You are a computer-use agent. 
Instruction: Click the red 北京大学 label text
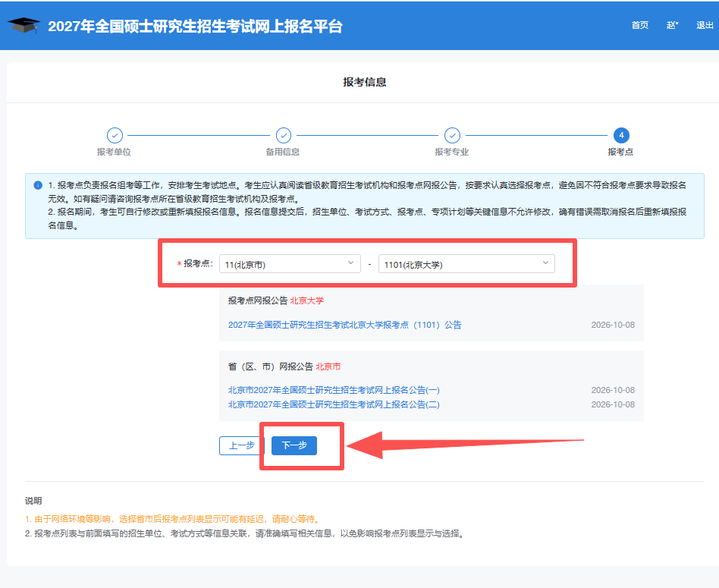[x=306, y=301]
